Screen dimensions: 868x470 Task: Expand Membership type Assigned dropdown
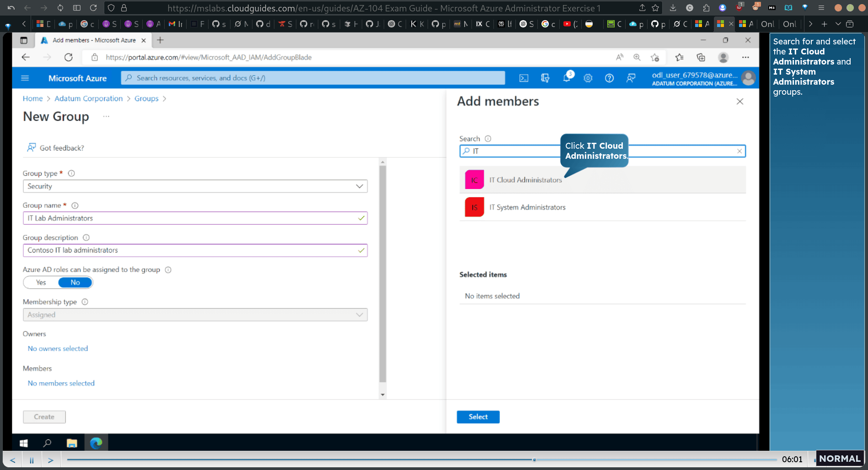coord(195,315)
